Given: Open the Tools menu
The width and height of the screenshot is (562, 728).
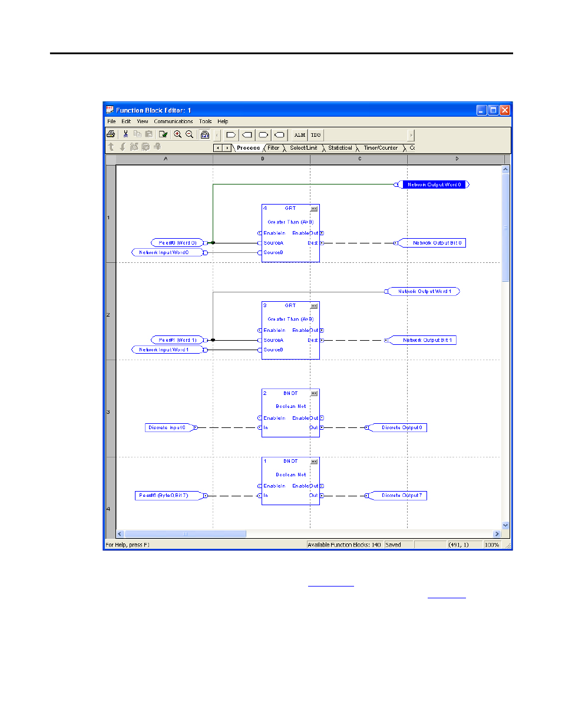Looking at the screenshot, I should pyautogui.click(x=205, y=121).
